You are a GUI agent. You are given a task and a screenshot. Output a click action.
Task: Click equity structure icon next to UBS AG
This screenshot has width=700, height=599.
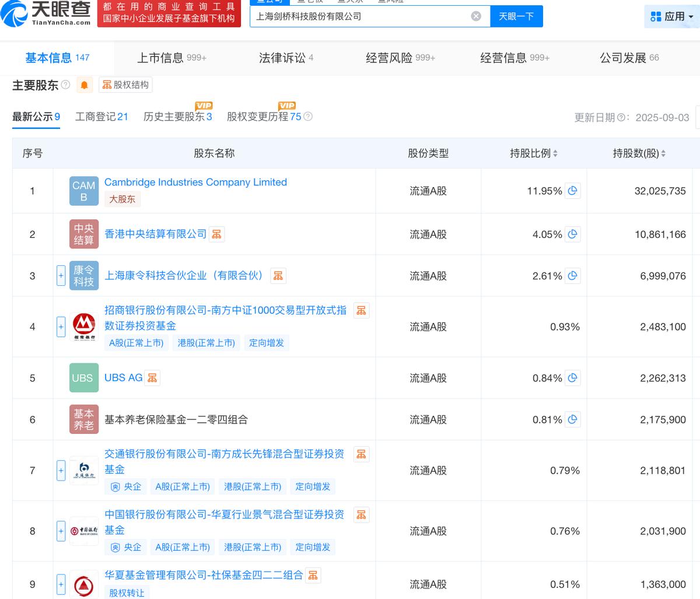coord(152,378)
